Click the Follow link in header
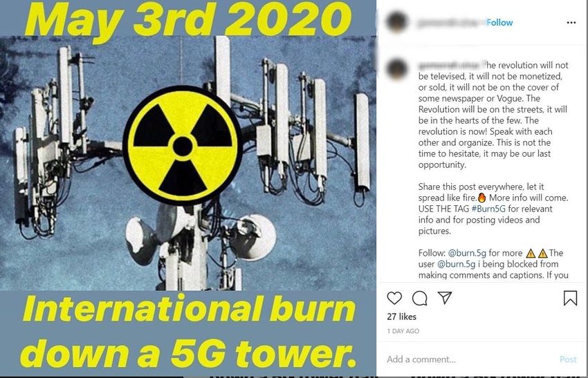The width and height of the screenshot is (588, 378). 499,23
